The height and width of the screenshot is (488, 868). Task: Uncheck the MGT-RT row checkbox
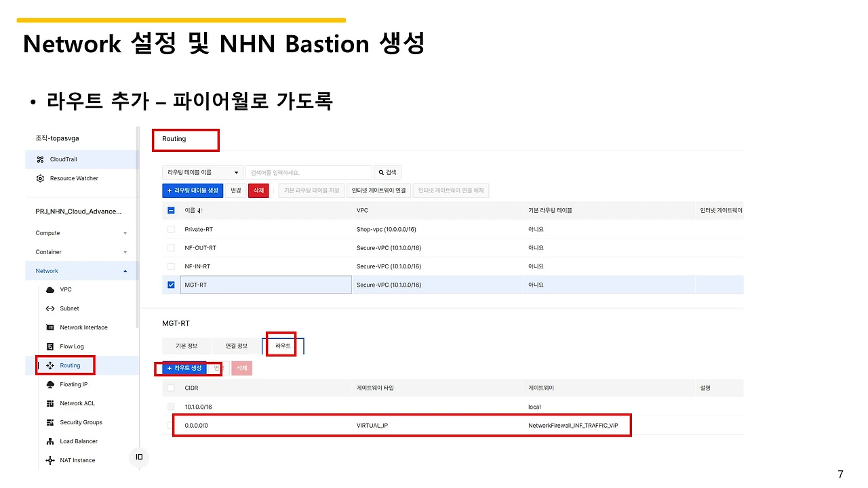coord(171,285)
